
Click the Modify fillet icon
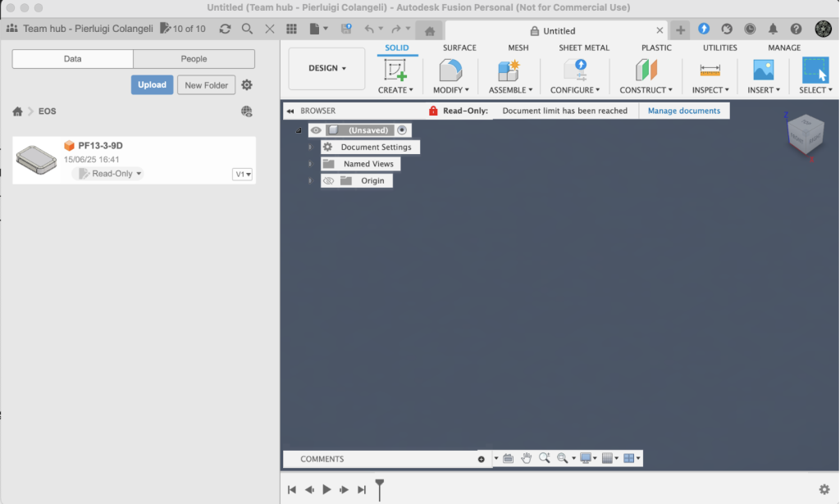click(x=450, y=70)
